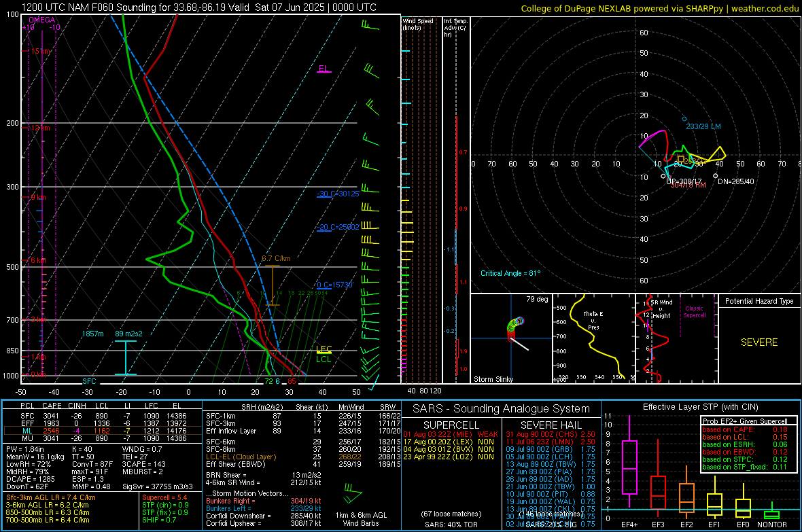Viewport: 802px width, 532px height.
Task: Click the '89 m2s2' label on skew-T
Action: tap(129, 334)
